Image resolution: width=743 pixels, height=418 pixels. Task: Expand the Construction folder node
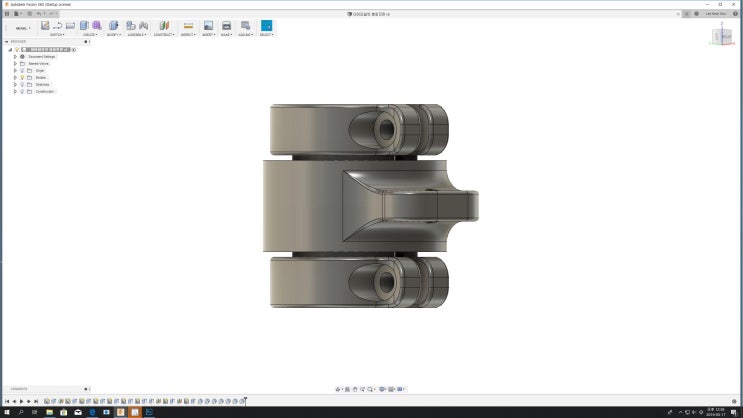click(15, 91)
